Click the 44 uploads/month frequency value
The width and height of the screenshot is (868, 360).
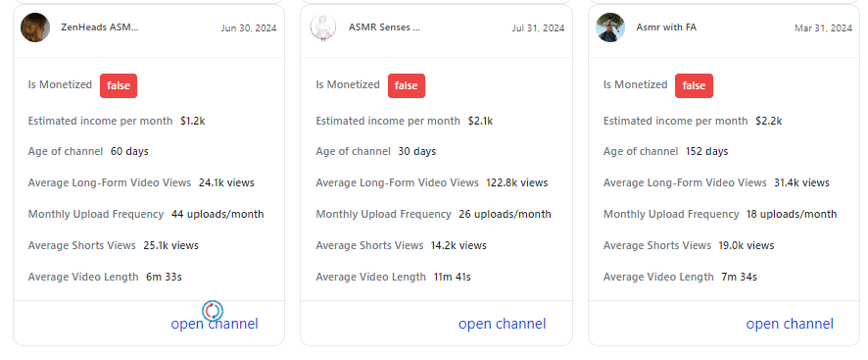point(217,214)
